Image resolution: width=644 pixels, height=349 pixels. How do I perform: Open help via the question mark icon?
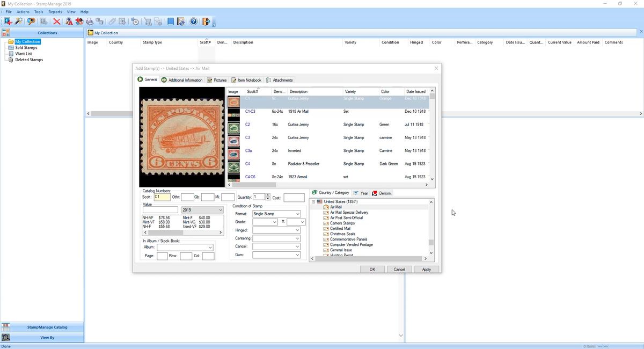tap(193, 21)
